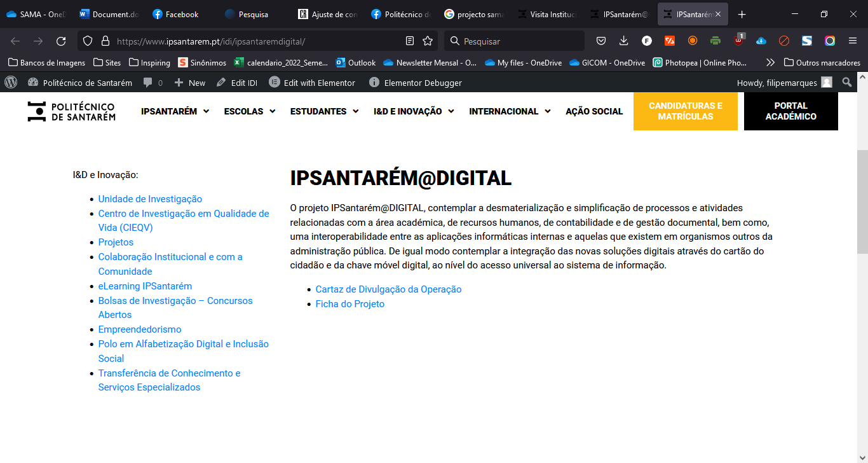Image resolution: width=868 pixels, height=463 pixels.
Task: Open the red slashed-circle extension icon
Action: pos(784,41)
